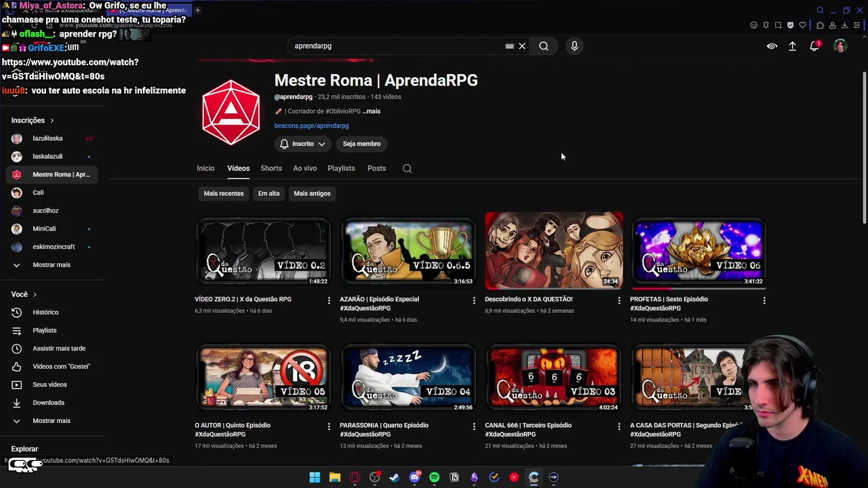This screenshot has width=868, height=488.
Task: Open Steam from the taskbar
Action: [394, 477]
